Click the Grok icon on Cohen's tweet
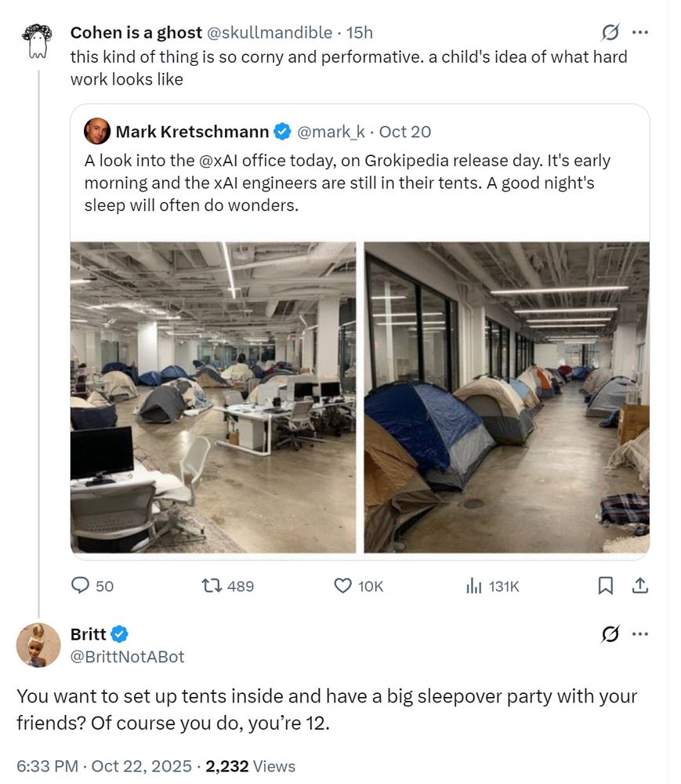681x784 pixels. 610,32
